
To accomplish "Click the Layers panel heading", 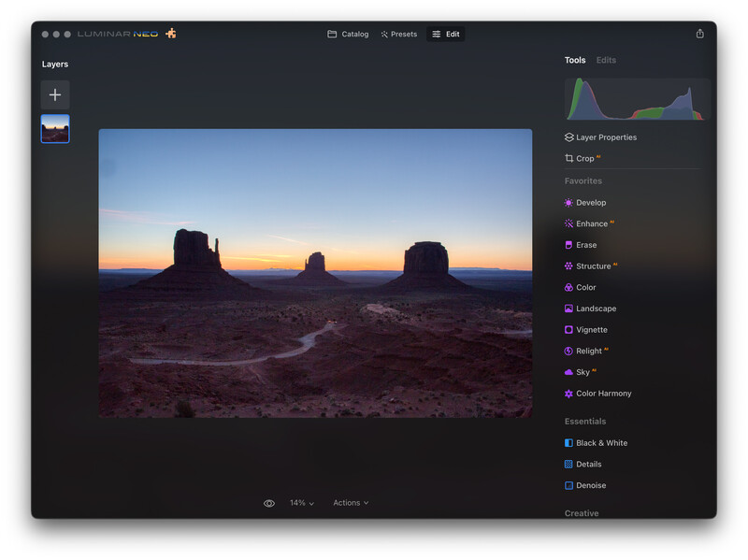I will (x=55, y=65).
